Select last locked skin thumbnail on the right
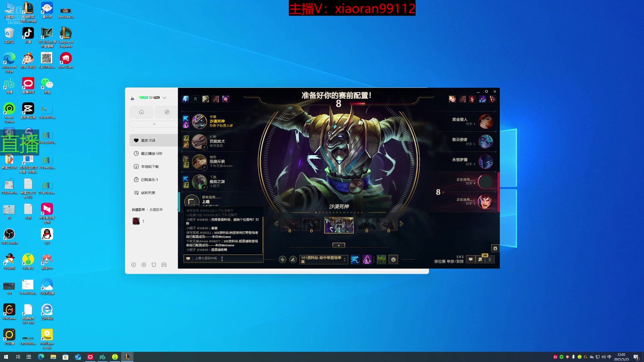644x362 pixels. [x=388, y=225]
